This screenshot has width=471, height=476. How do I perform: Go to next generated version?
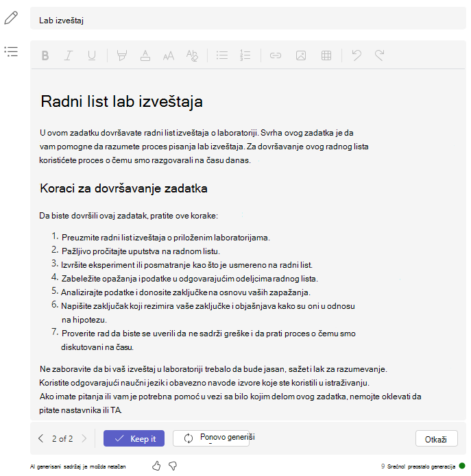[84, 438]
